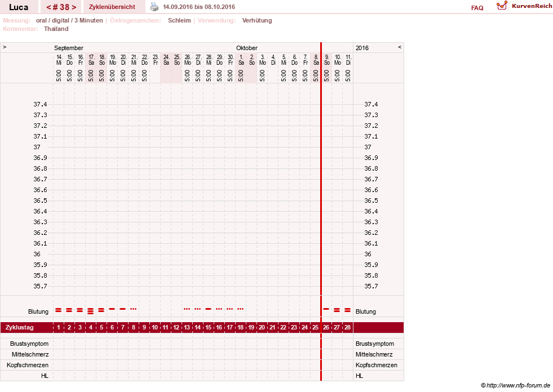The width and height of the screenshot is (553, 392).
Task: Select cycle day 1 cell
Action: point(59,327)
